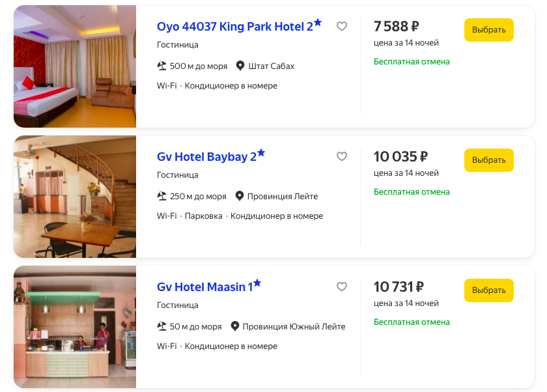This screenshot has width=547, height=392.
Task: Favorite Oyo 44037 King Park Hotel with heart
Action: pyautogui.click(x=342, y=26)
